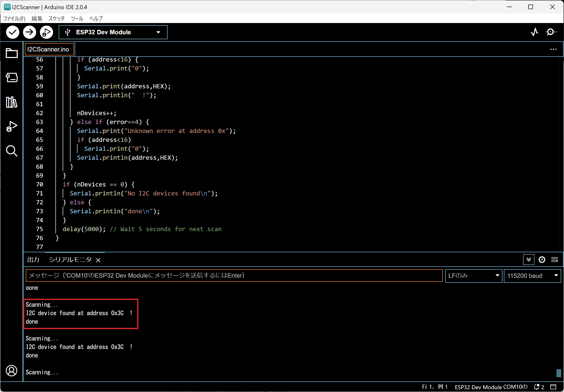
Task: Open the sidebar Search magnifier icon
Action: pyautogui.click(x=12, y=151)
